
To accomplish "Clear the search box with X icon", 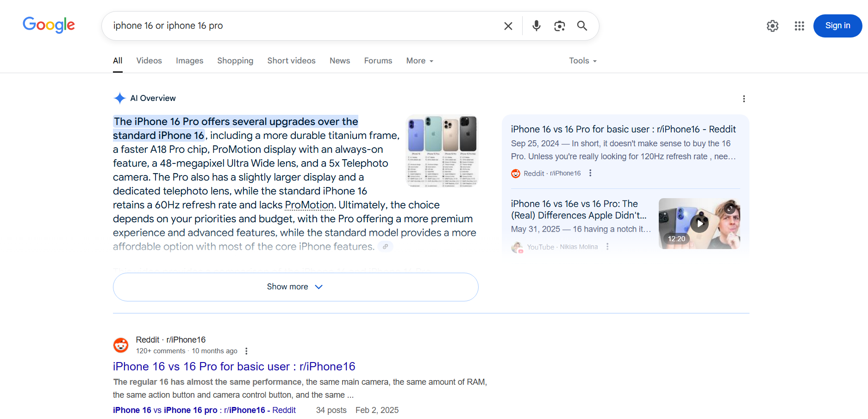I will click(508, 26).
